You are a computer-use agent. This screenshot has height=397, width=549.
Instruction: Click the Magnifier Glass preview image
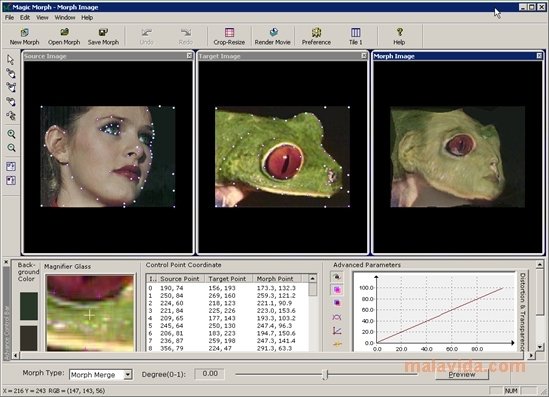tap(90, 313)
